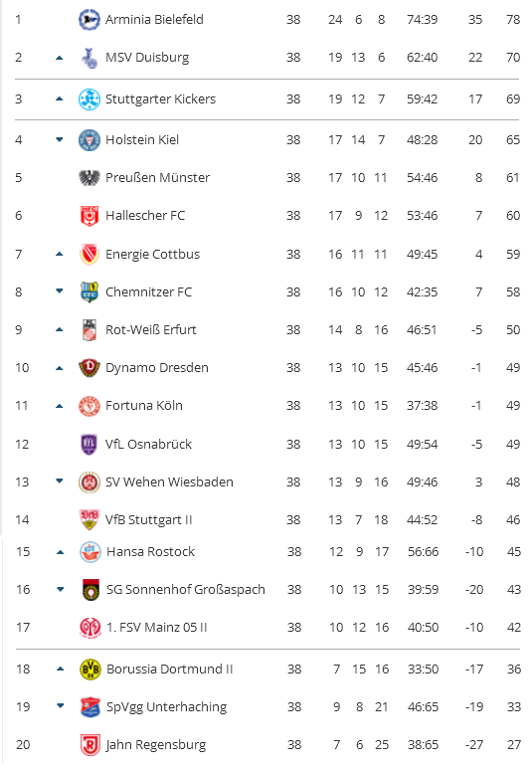Click the Hansa Rostock ship logo

[x=90, y=552]
